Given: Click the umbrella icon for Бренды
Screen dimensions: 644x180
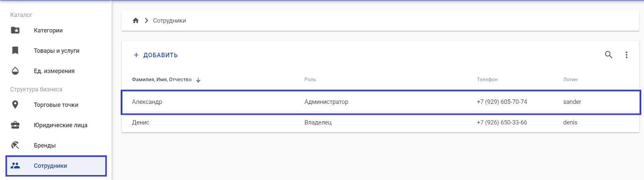Looking at the screenshot, I should click(15, 145).
